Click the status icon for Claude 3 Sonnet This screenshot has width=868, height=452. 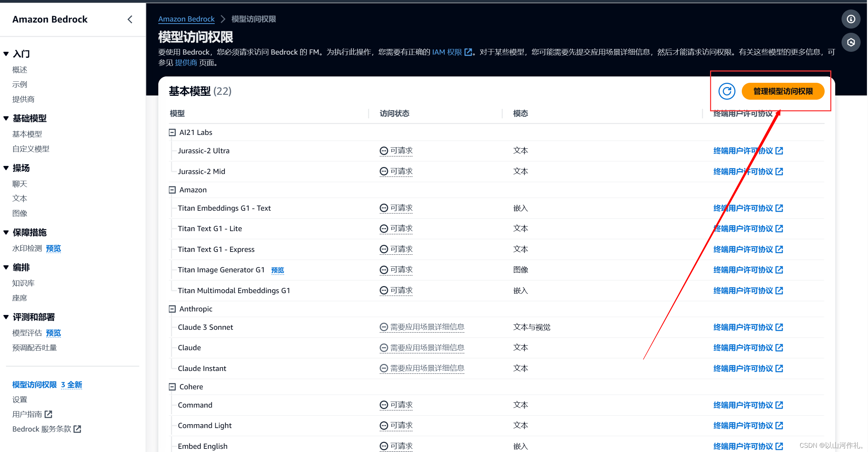[384, 327]
